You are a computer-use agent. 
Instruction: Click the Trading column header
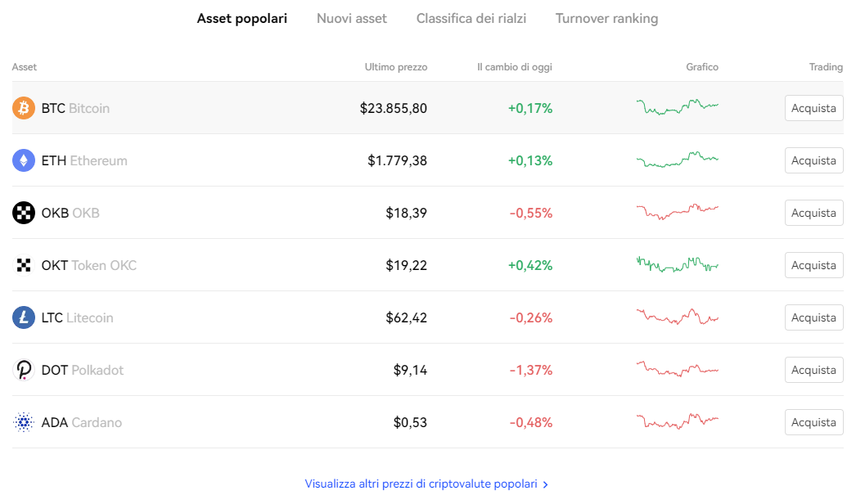click(826, 66)
